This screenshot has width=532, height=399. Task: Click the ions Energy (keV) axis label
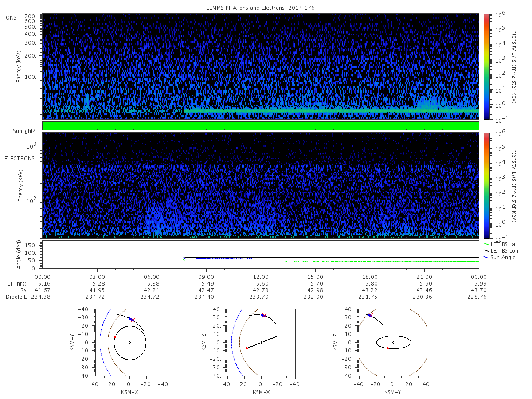coord(19,66)
